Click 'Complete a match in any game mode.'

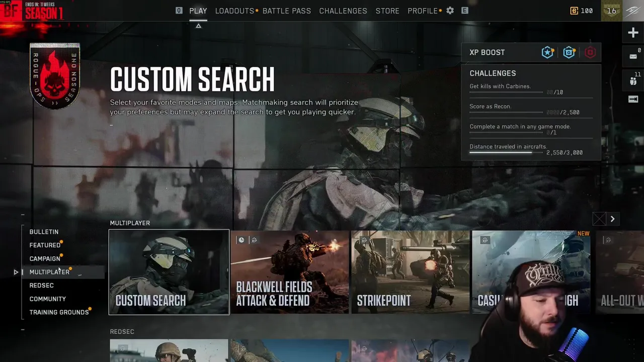pos(520,127)
